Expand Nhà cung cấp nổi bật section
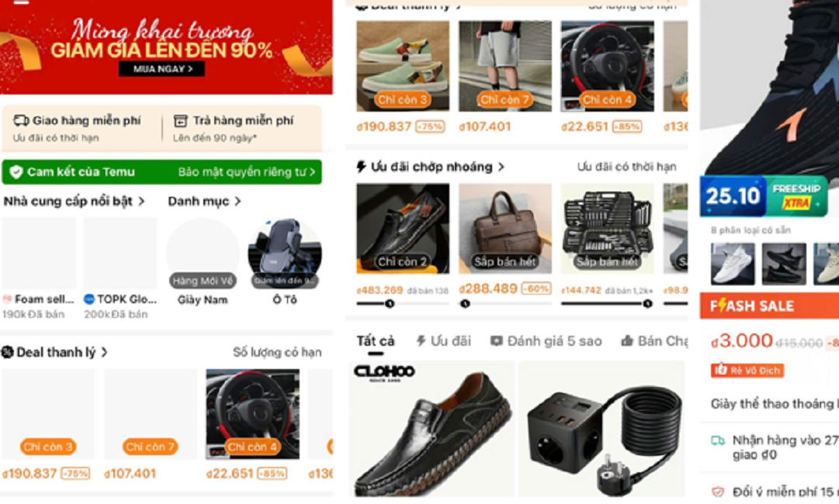This screenshot has height=504, width=839. point(74,202)
